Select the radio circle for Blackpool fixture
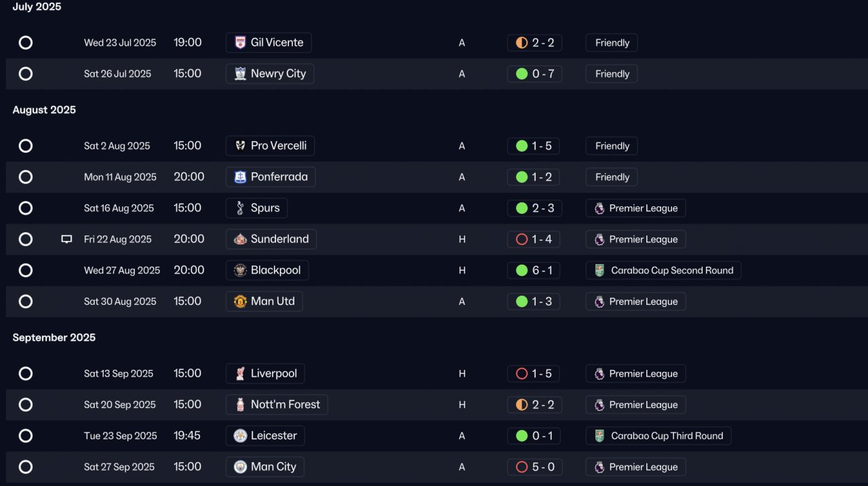This screenshot has height=486, width=868. click(26, 270)
